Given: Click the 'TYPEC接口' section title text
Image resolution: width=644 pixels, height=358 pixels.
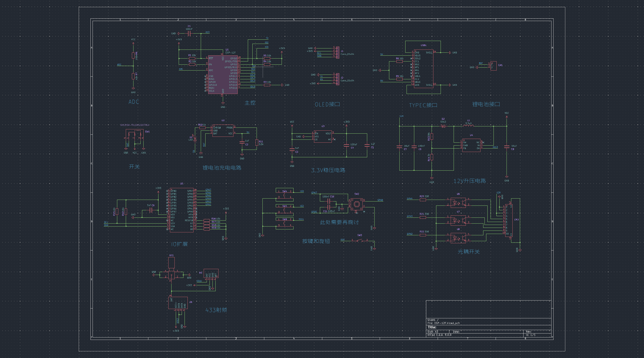Looking at the screenshot, I should click(423, 105).
